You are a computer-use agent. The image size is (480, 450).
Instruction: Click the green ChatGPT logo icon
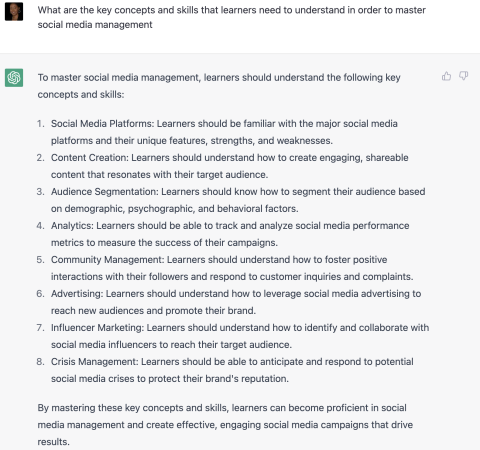(x=14, y=78)
